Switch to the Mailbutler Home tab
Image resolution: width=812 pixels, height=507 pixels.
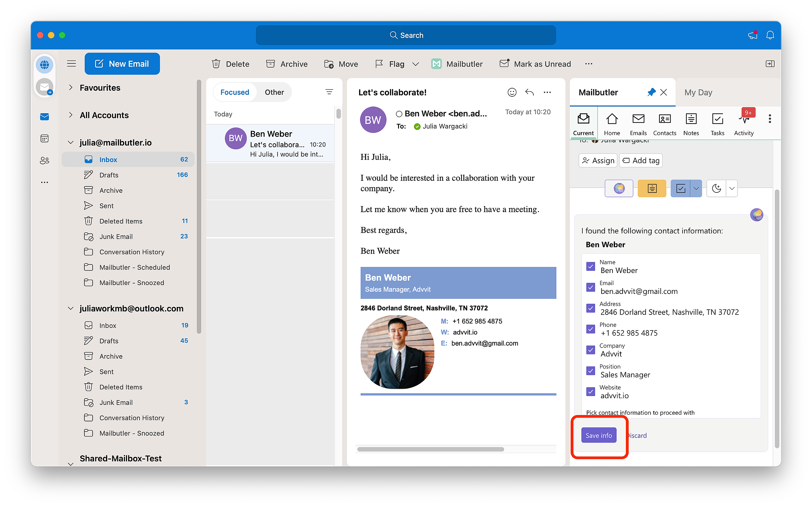[612, 124]
